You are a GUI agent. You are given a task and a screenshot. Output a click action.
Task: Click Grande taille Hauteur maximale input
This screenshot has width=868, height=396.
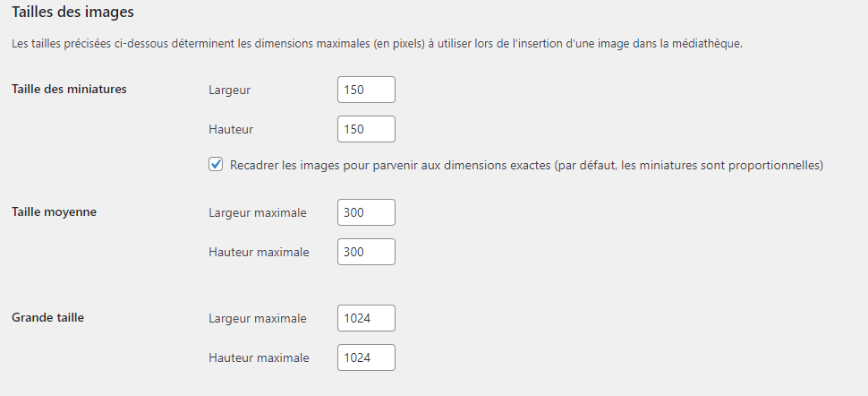coord(366,357)
